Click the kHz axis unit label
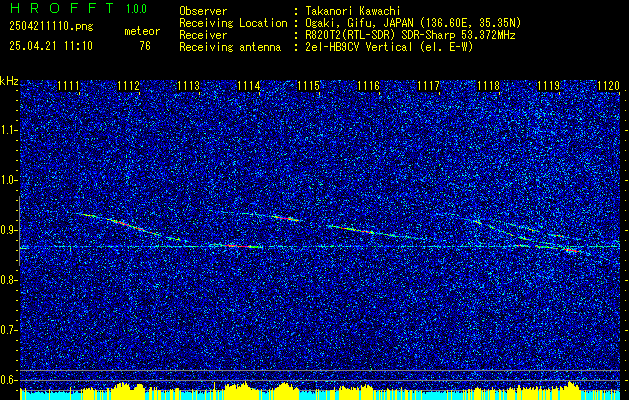The image size is (629, 400). (9, 81)
